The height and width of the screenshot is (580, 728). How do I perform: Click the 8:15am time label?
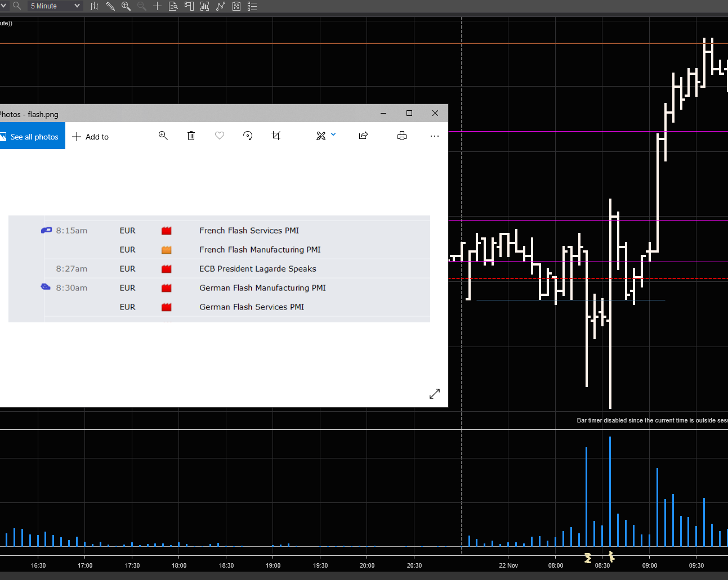72,231
